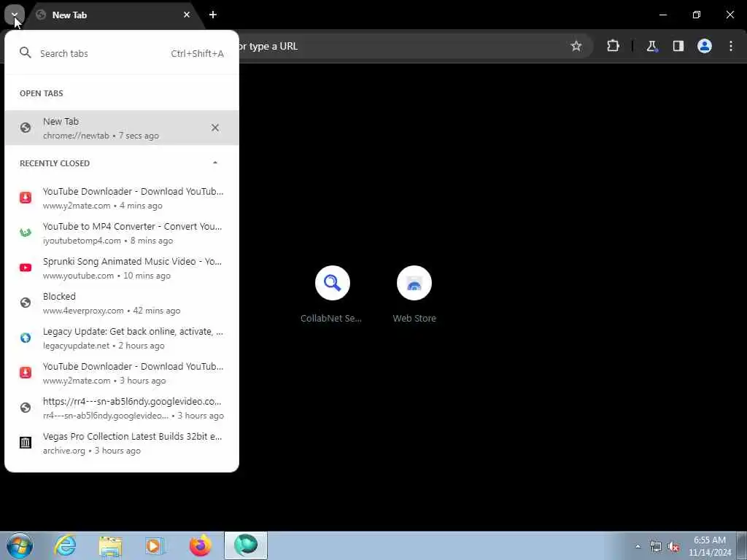Click the muted volume tray icon

click(x=673, y=546)
